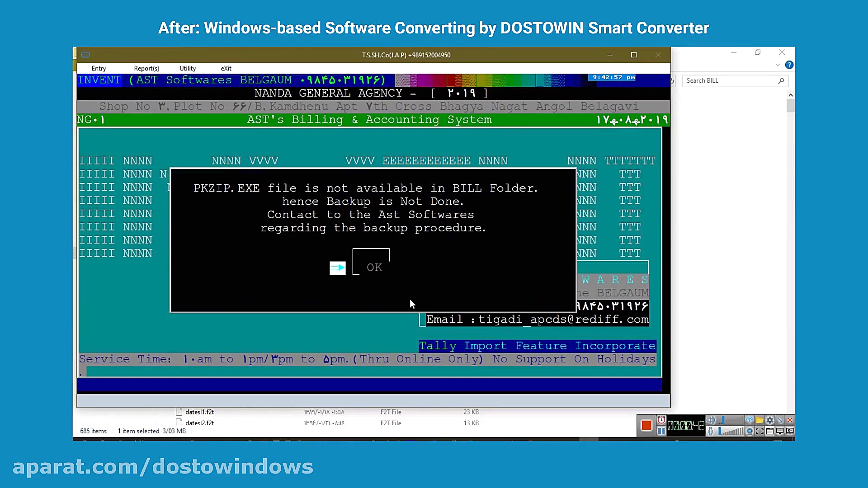Screen dimensions: 868x488
Task: Click the Explorer refresh button beside search
Action: point(673,80)
